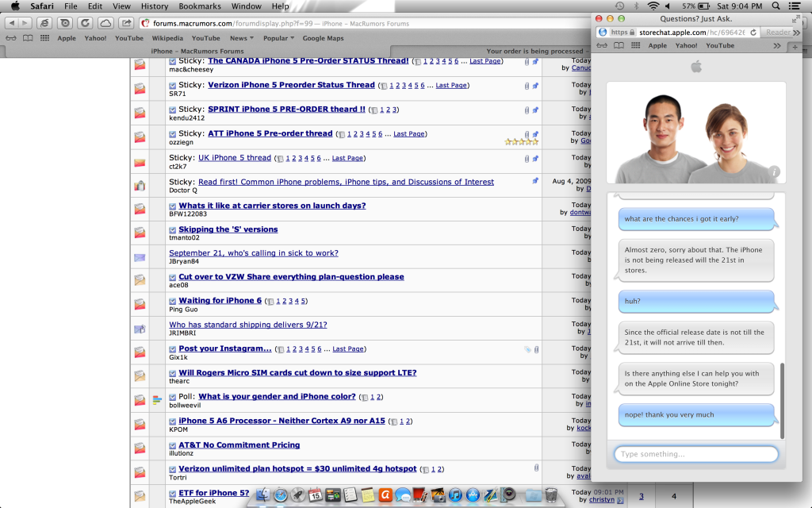
Task: Open iPhoto from the Dock
Action: [438, 495]
